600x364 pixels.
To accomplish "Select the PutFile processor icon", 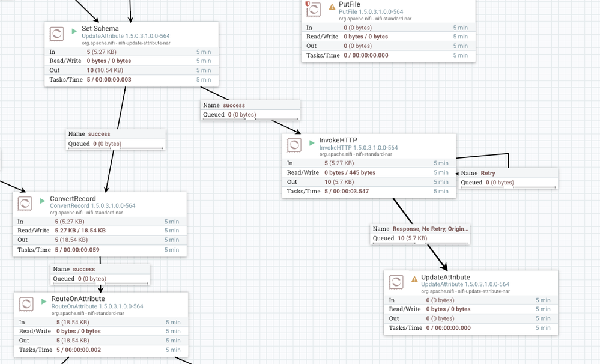I will point(313,10).
